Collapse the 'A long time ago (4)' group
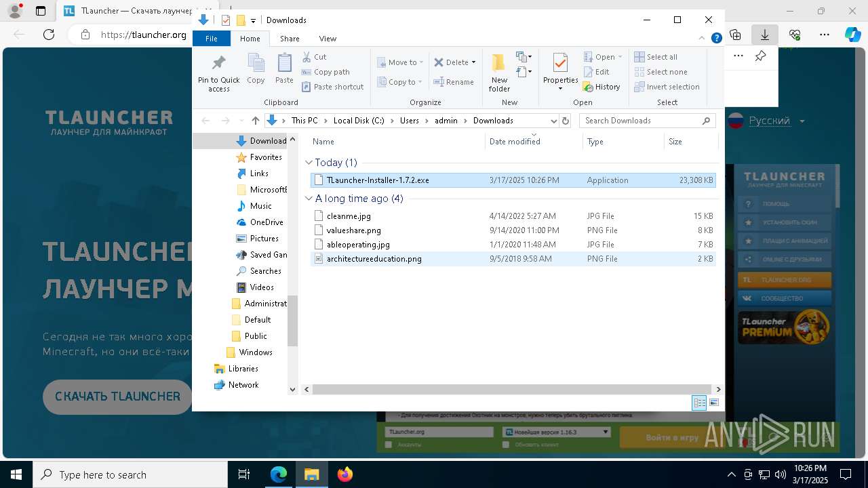The height and width of the screenshot is (488, 868). pos(309,199)
